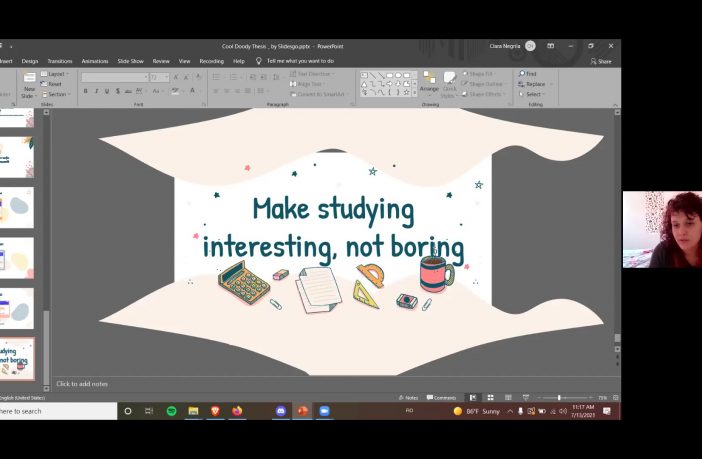
Task: Open the Slide Show tab
Action: [x=130, y=61]
